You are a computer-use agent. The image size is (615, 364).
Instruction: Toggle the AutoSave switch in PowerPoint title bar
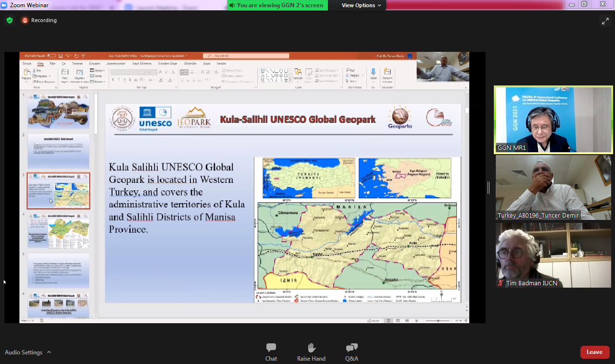coord(51,56)
